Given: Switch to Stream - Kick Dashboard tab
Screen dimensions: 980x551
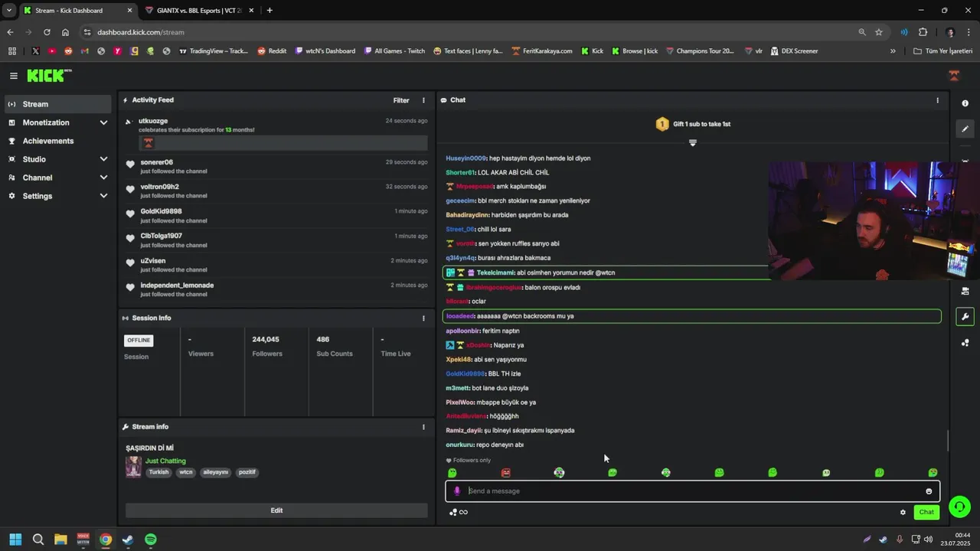Looking at the screenshot, I should tap(77, 11).
